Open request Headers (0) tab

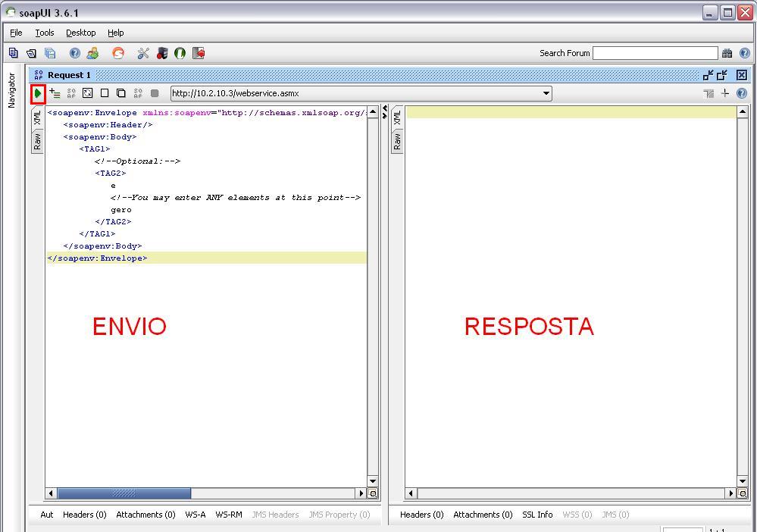tap(84, 515)
